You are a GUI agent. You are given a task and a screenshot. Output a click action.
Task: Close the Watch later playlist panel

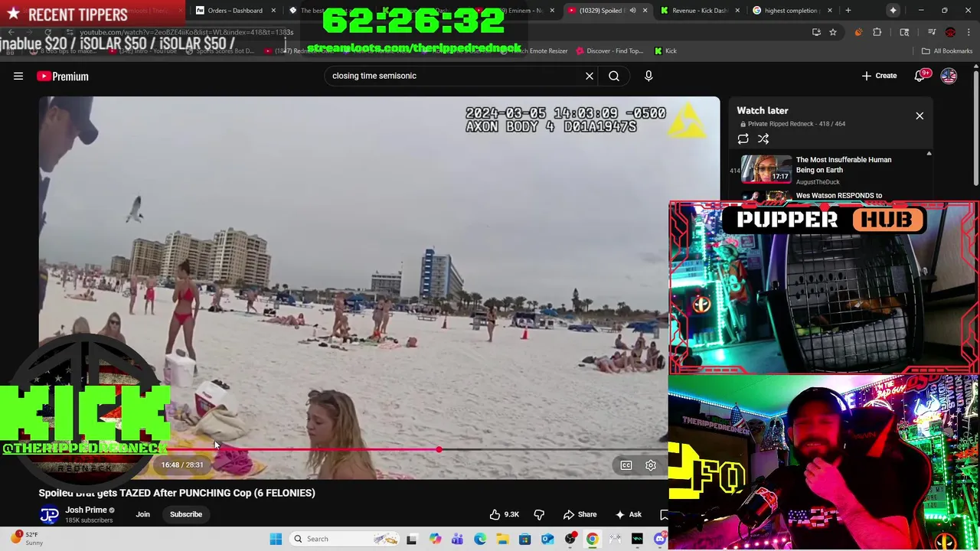(920, 116)
